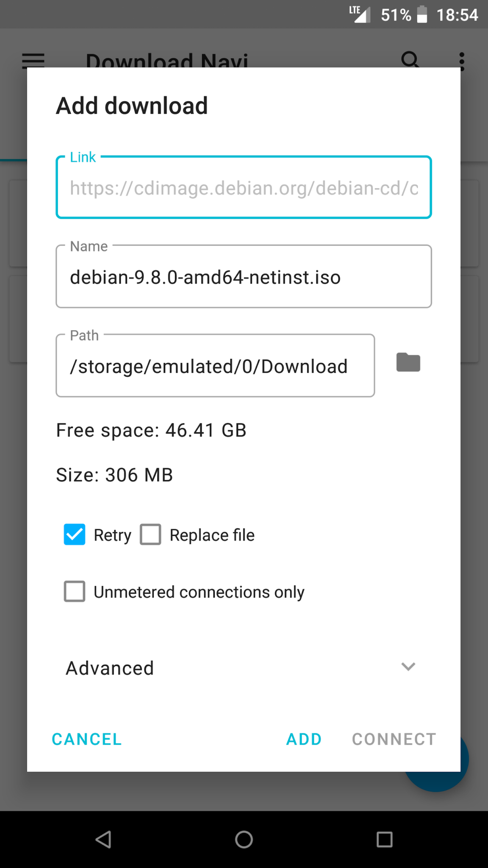Enable Unmetered connections only

[74, 591]
